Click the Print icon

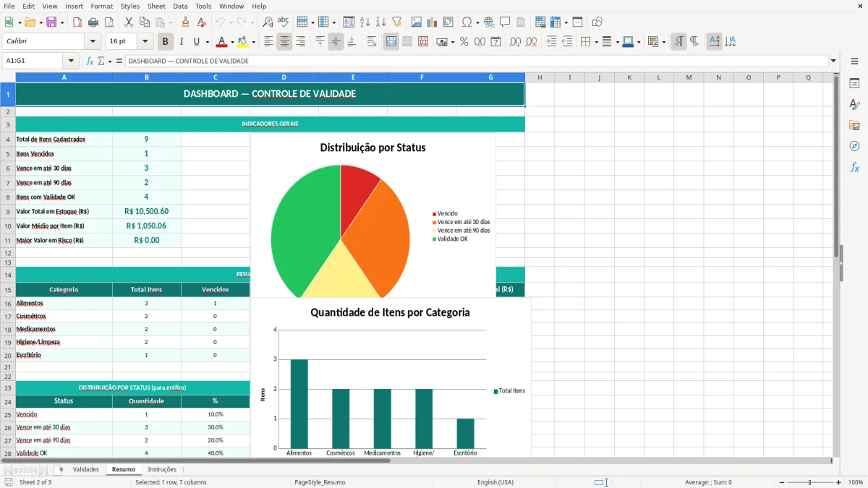pos(93,22)
